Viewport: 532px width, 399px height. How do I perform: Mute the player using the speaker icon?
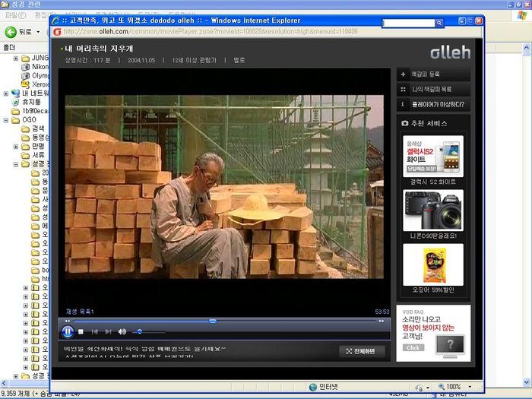[x=122, y=332]
